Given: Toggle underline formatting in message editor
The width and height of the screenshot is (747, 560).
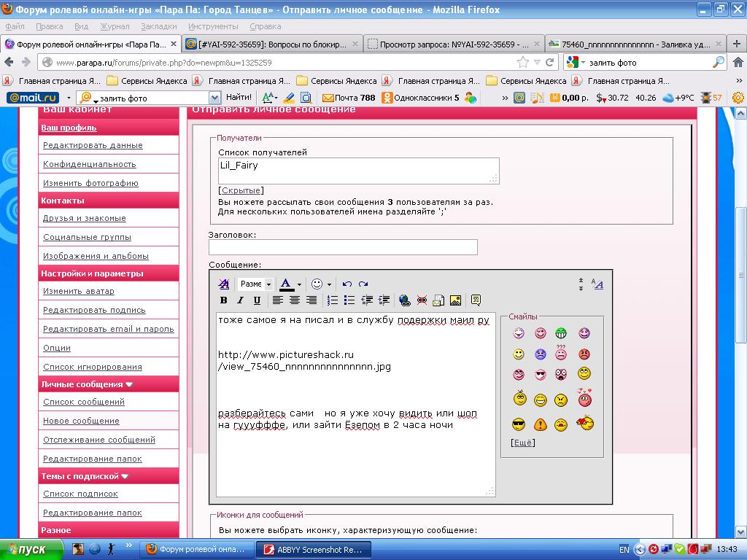Looking at the screenshot, I should click(257, 300).
